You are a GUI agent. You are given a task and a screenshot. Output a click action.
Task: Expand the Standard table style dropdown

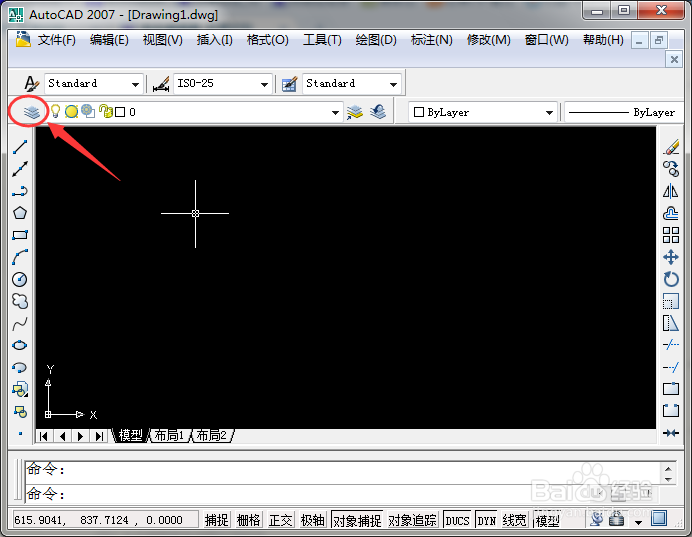393,84
